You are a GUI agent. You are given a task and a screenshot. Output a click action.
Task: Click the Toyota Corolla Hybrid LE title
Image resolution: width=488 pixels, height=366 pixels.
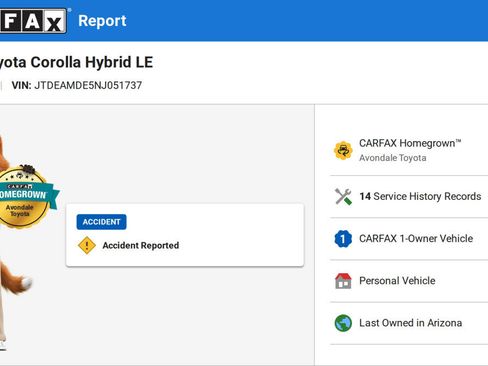[x=76, y=62]
